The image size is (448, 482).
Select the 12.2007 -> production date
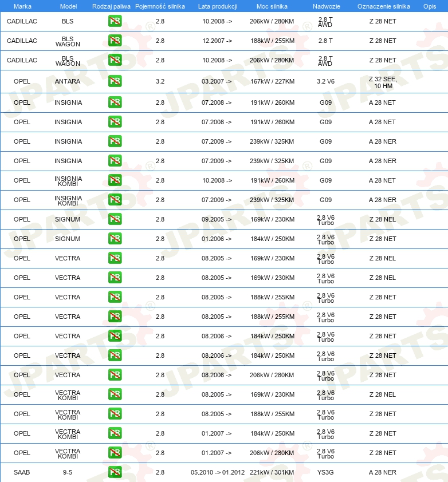point(217,41)
